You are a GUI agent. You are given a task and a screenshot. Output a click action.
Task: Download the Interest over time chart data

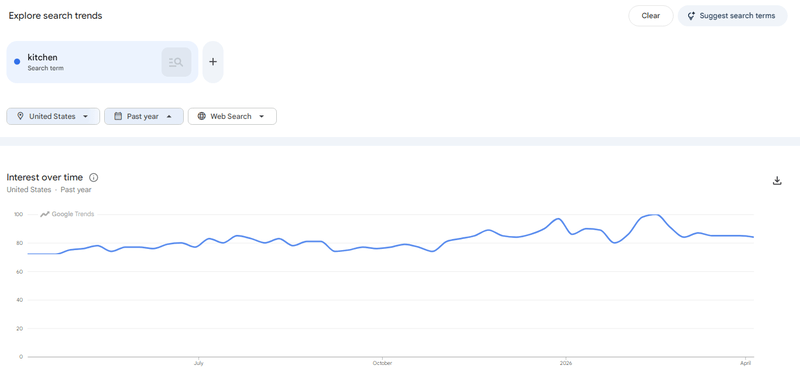[x=777, y=180]
